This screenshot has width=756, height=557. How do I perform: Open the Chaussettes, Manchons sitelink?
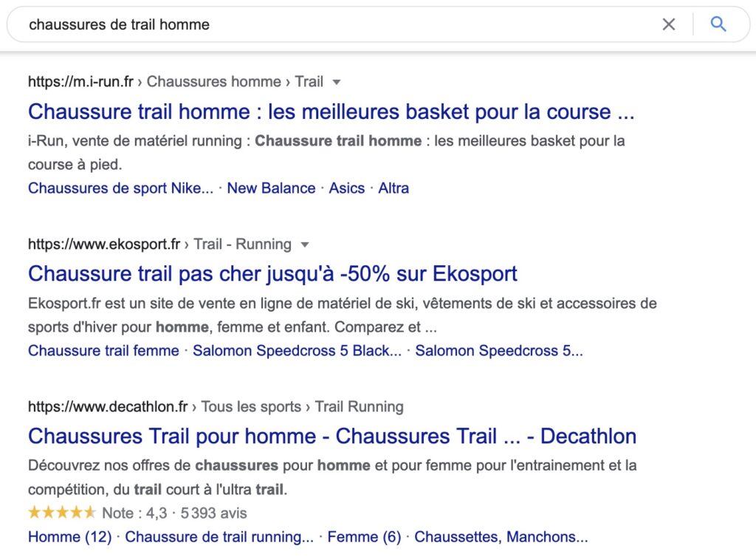(x=501, y=537)
